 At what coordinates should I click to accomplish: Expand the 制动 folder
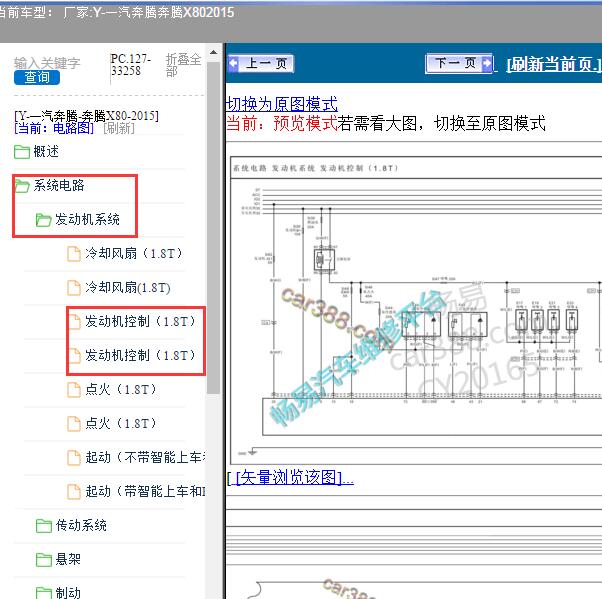(x=68, y=592)
